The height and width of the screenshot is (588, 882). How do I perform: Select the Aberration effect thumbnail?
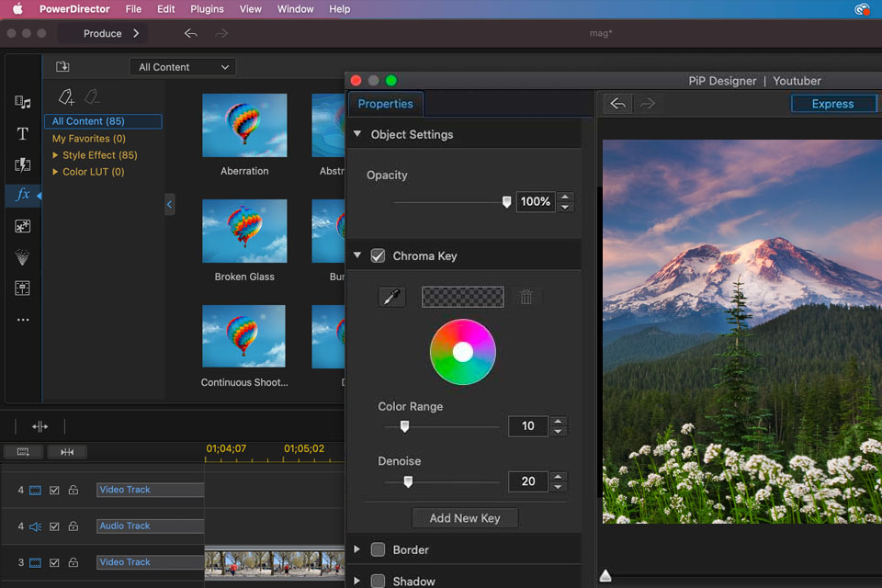pos(244,125)
